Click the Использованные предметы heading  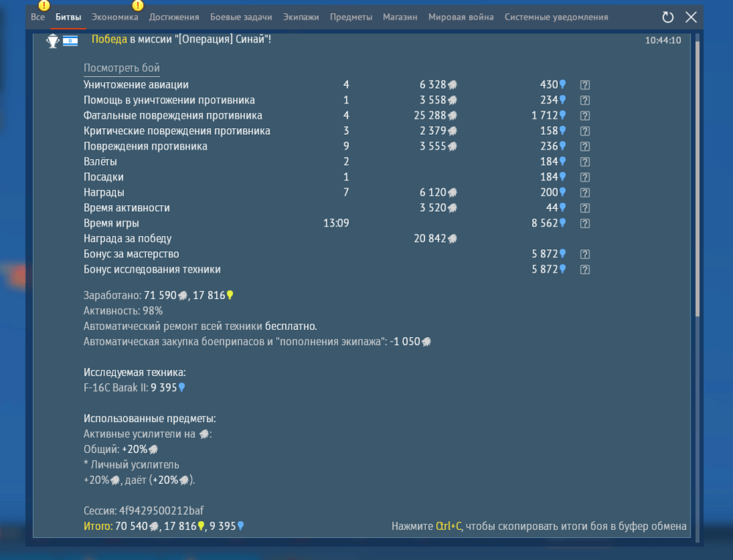(150, 419)
